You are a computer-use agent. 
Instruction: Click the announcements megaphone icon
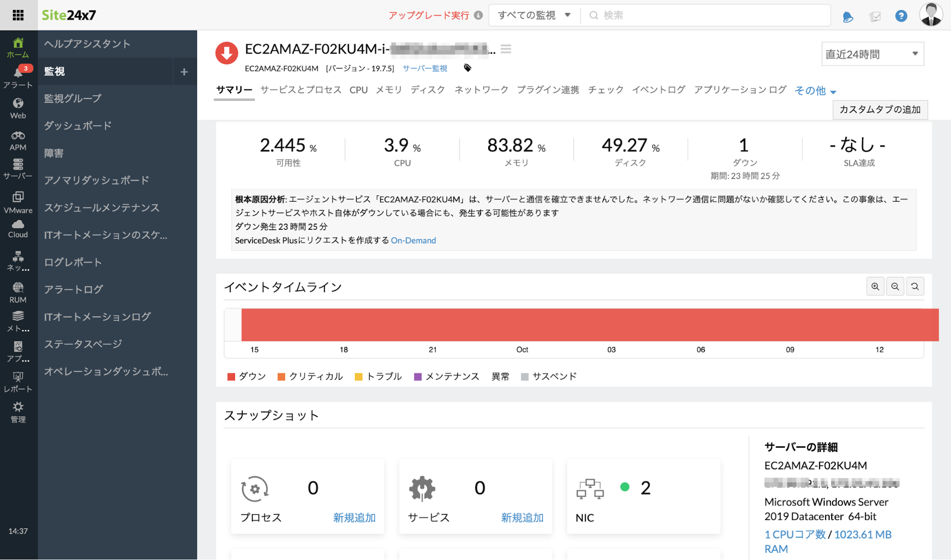tap(848, 17)
